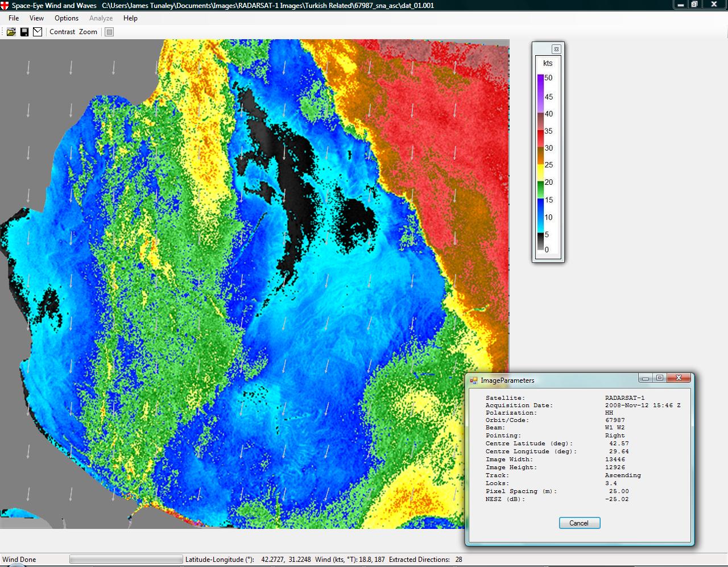Click the ImageParameters window title icon

473,380
